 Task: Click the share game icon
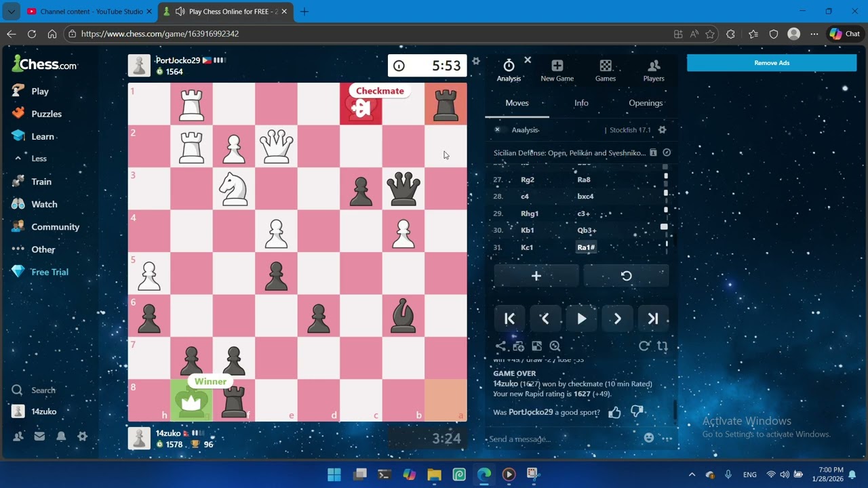click(500, 346)
